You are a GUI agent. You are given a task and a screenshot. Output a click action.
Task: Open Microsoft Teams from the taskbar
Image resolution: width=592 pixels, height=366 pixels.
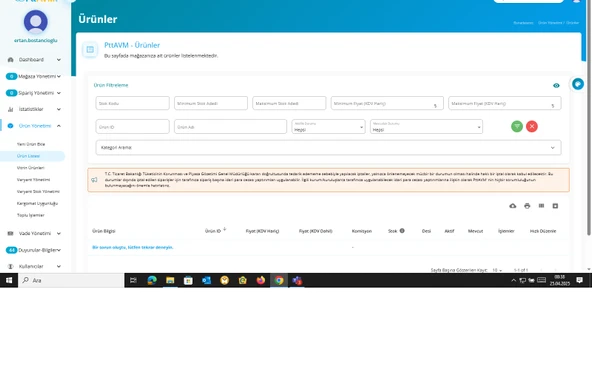click(297, 280)
